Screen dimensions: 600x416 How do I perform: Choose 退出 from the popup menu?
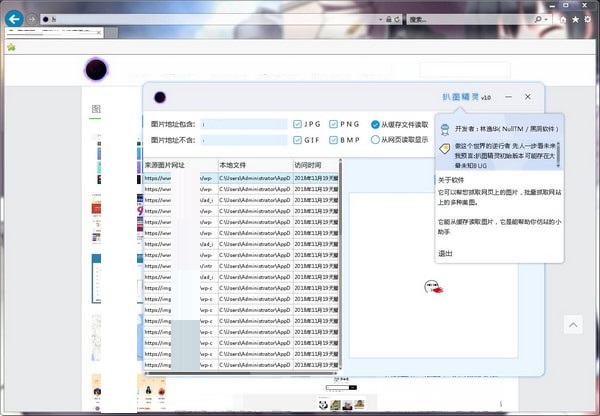pos(446,253)
